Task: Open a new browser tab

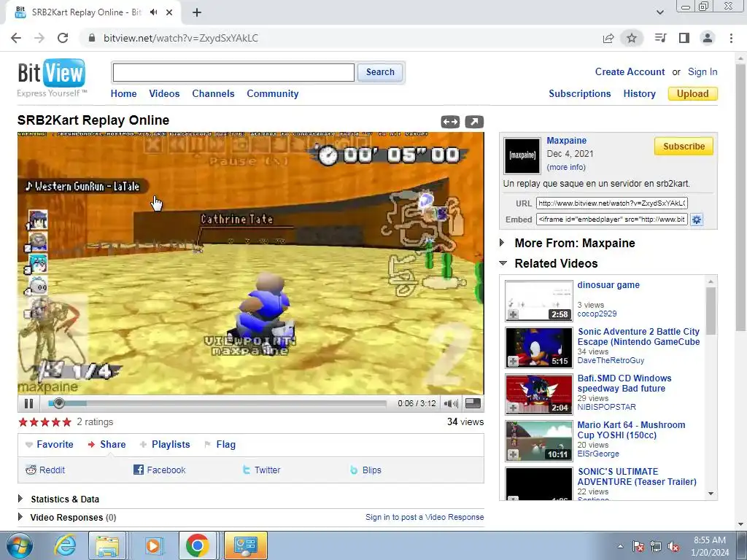Action: pyautogui.click(x=197, y=12)
